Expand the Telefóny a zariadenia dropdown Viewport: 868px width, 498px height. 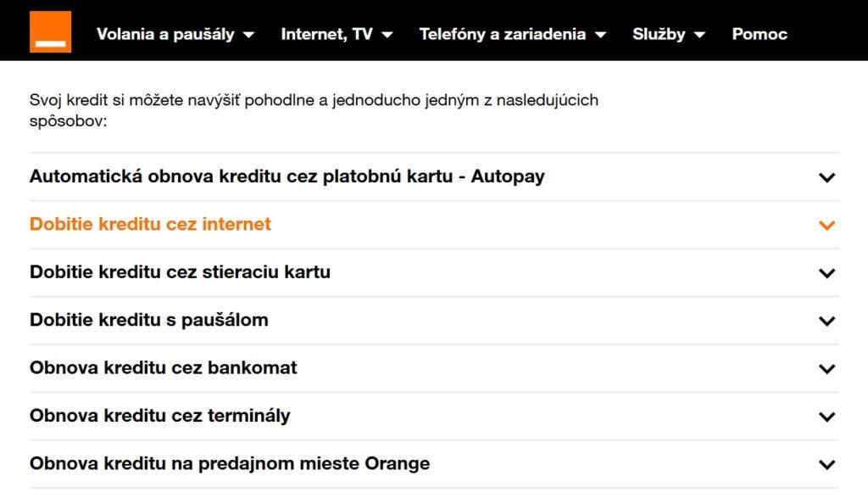pyautogui.click(x=511, y=35)
